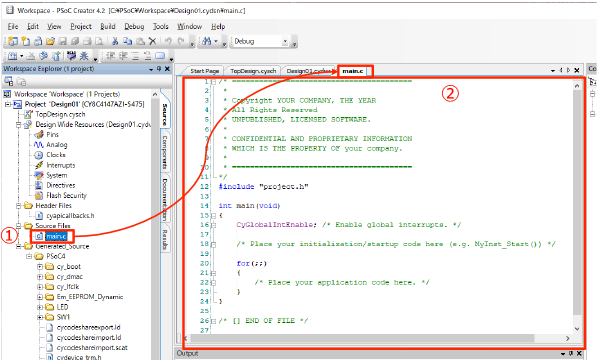
Task: Toggle code folding at line 16
Action: point(214,225)
